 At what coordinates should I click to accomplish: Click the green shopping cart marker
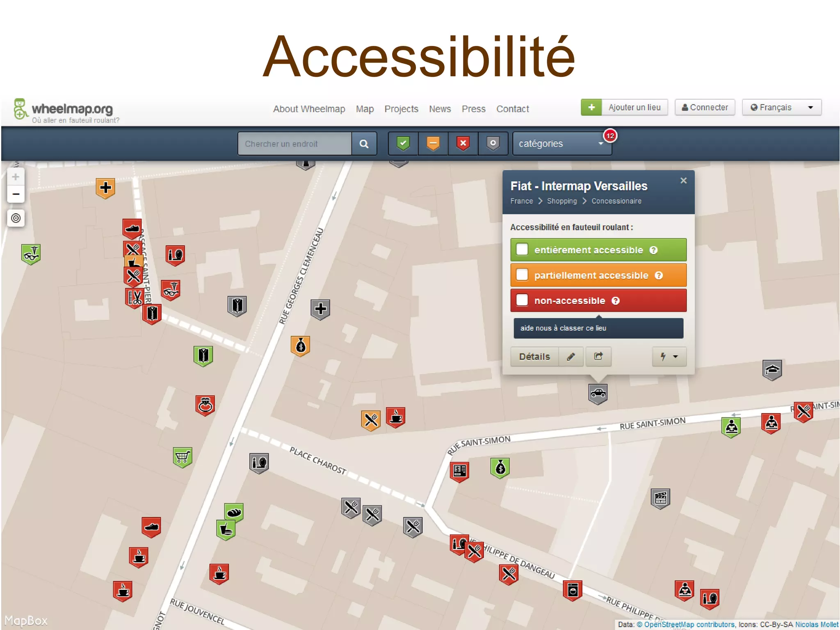183,458
